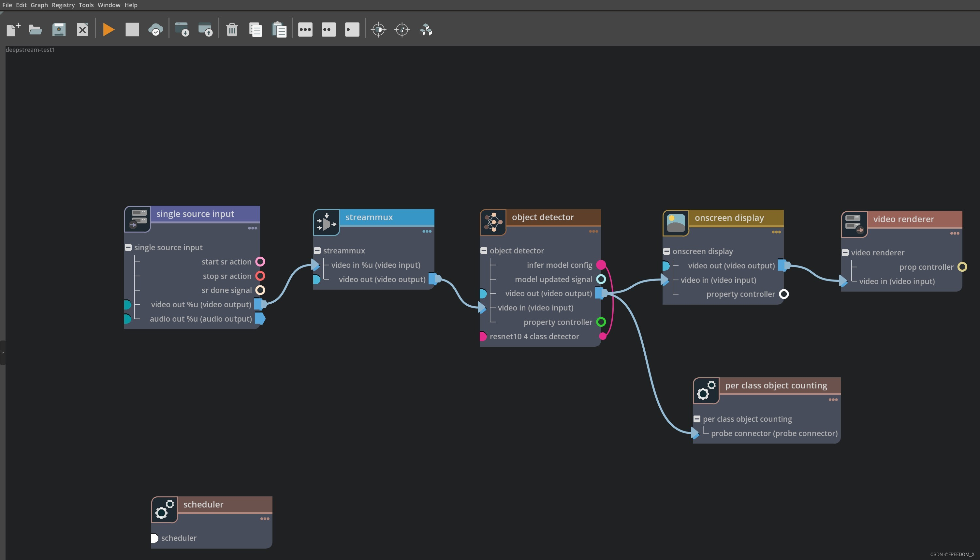Open graph with the folder icon

pyautogui.click(x=35, y=30)
